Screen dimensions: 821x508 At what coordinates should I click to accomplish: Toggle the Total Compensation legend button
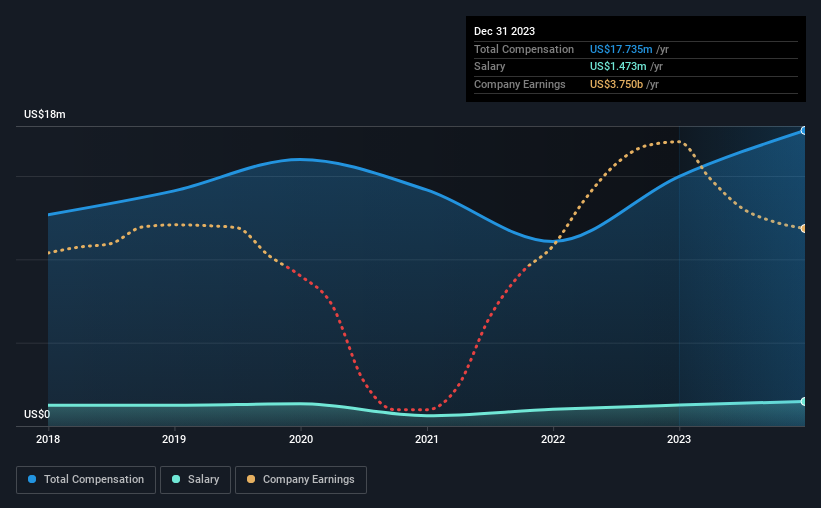86,480
